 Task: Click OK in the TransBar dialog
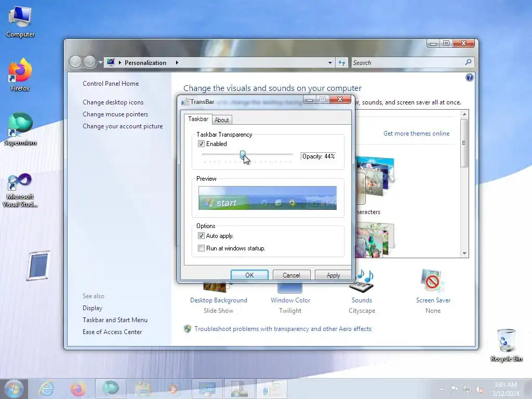coord(249,275)
